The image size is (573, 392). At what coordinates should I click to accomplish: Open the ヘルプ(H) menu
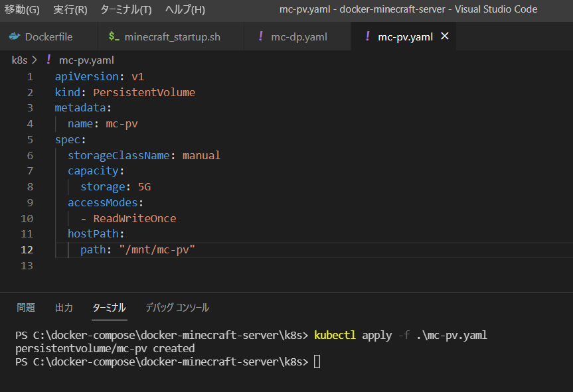[x=185, y=9]
